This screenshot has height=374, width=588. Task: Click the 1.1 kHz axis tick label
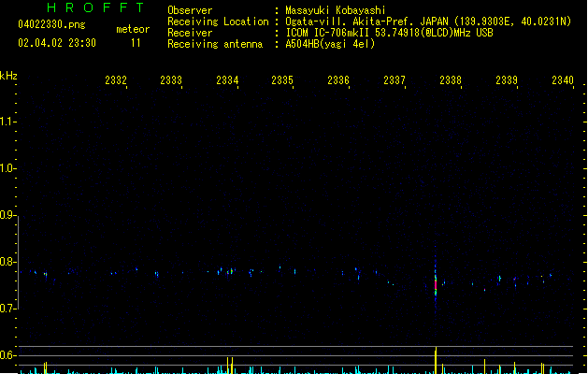tap(7, 122)
